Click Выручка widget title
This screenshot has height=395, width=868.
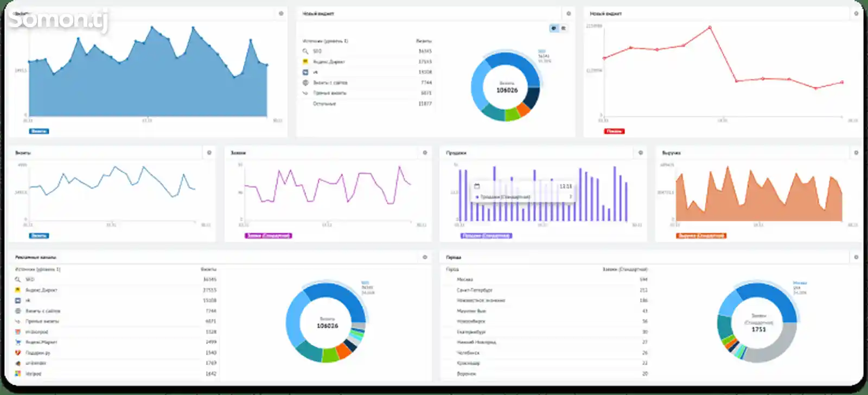point(671,153)
